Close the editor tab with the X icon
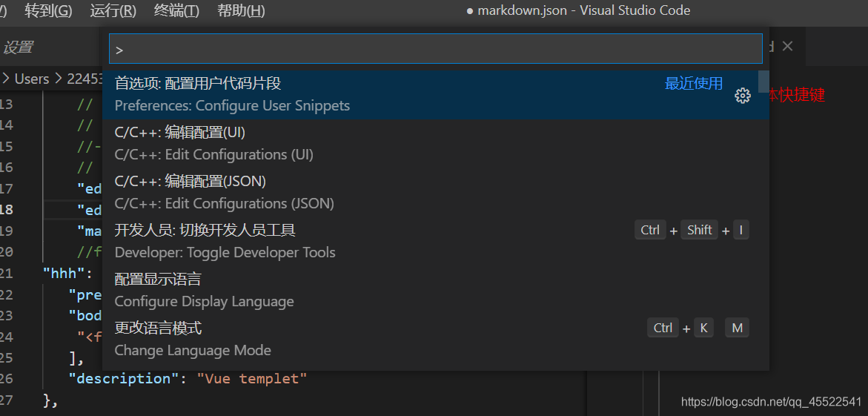868x416 pixels. [787, 47]
